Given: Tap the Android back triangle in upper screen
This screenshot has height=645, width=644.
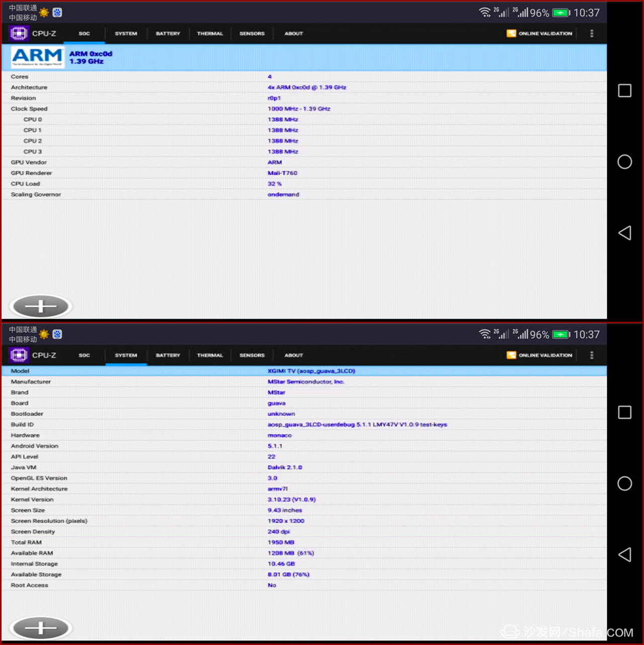Looking at the screenshot, I should (x=624, y=233).
